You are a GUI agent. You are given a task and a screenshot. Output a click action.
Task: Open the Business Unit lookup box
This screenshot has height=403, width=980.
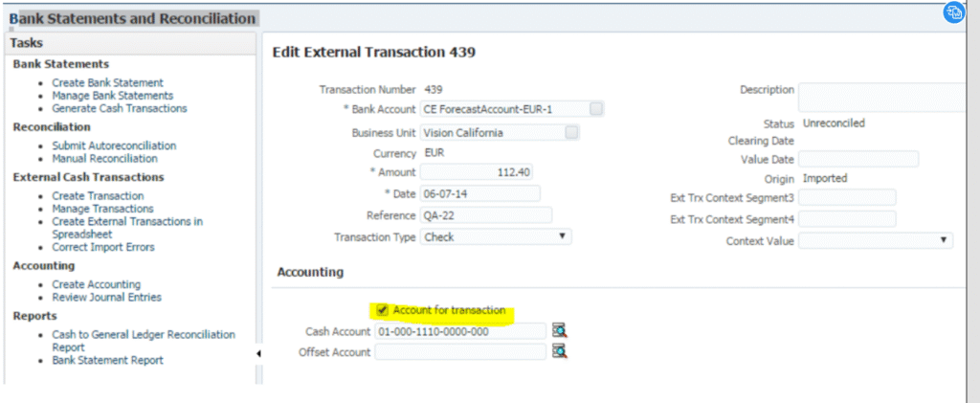tap(571, 132)
